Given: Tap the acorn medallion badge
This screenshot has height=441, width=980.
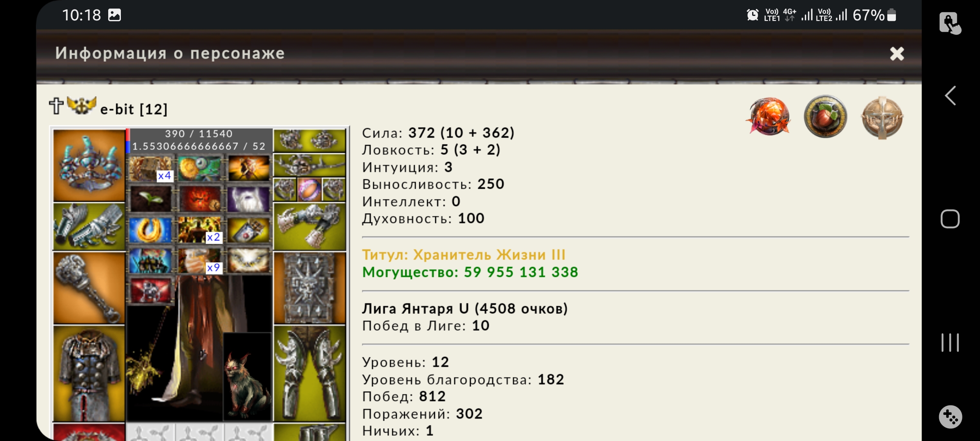Looking at the screenshot, I should point(826,117).
